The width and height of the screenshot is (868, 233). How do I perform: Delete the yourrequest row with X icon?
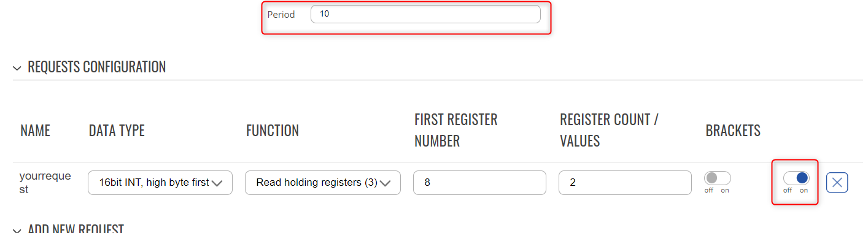837,183
